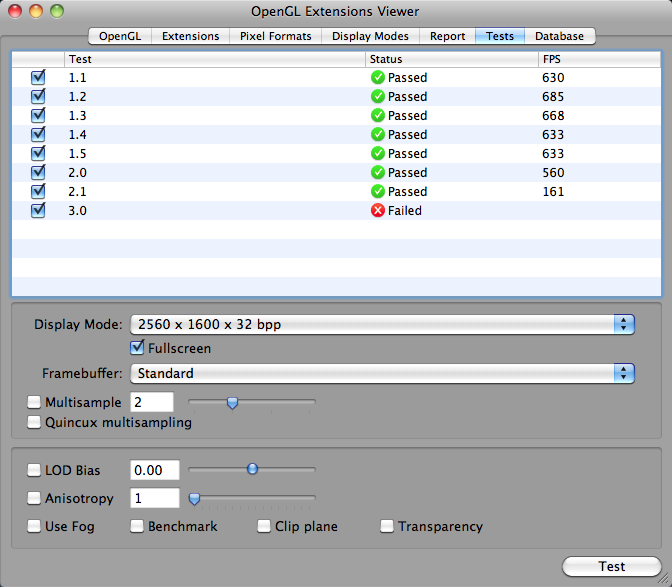Uncheck the test 1.2 checkbox
This screenshot has height=587, width=672.
38,96
